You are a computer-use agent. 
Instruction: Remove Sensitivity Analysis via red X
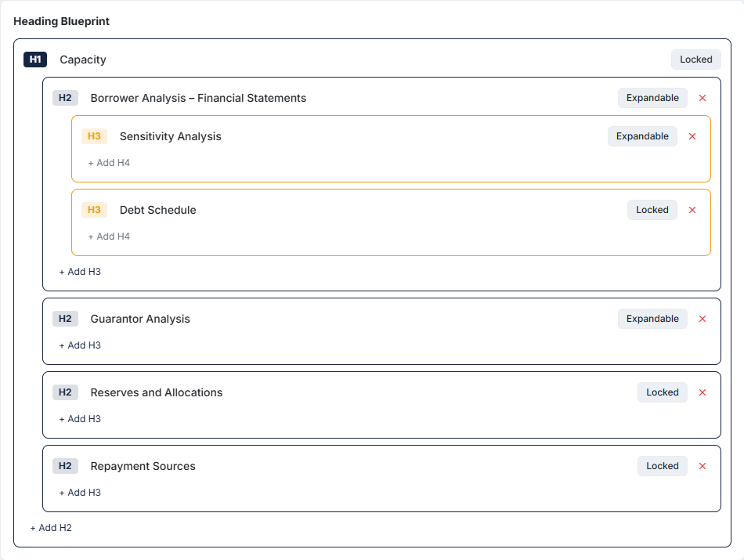692,136
